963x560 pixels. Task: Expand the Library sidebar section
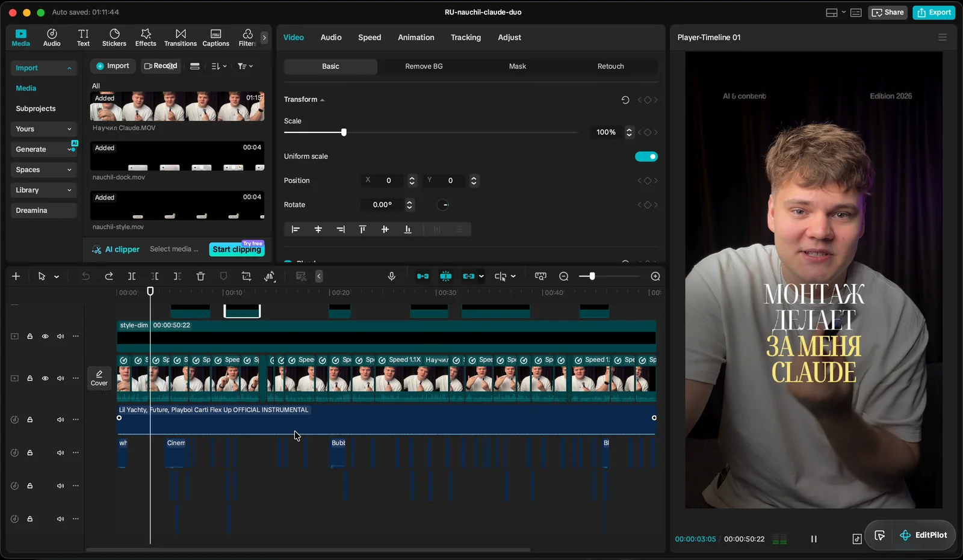(43, 190)
